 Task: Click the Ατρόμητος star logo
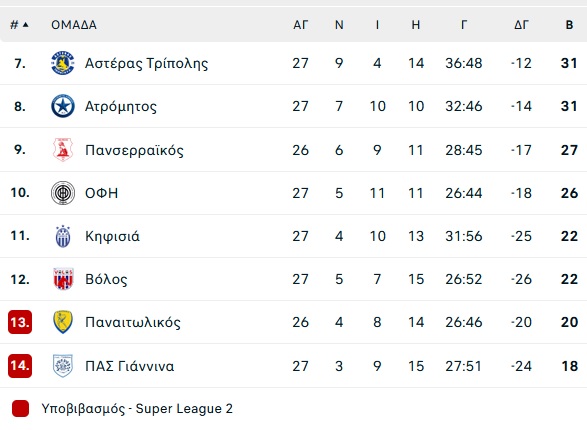click(x=63, y=106)
